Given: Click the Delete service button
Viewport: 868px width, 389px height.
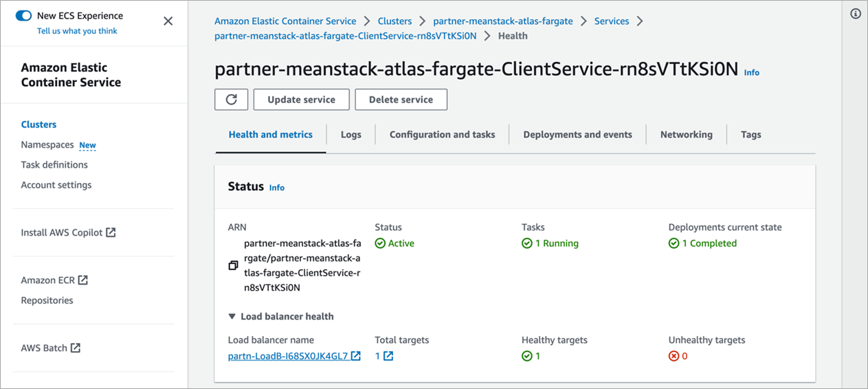Looking at the screenshot, I should 401,100.
